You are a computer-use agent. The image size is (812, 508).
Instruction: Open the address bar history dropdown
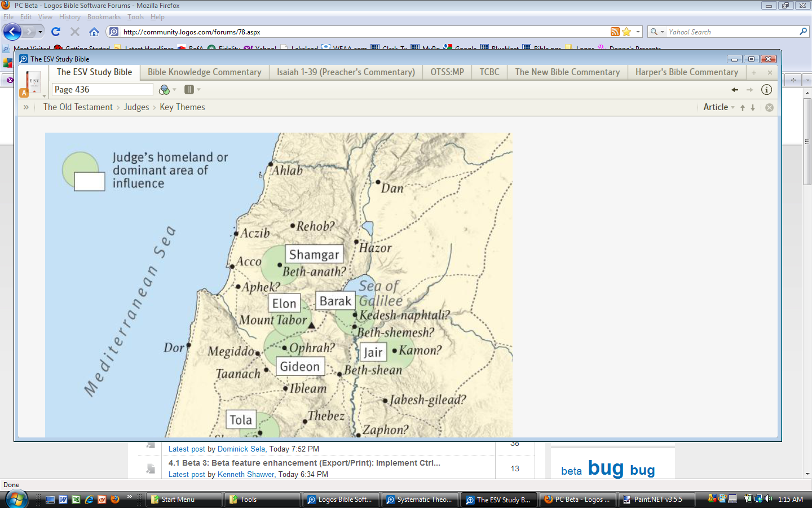(638, 32)
